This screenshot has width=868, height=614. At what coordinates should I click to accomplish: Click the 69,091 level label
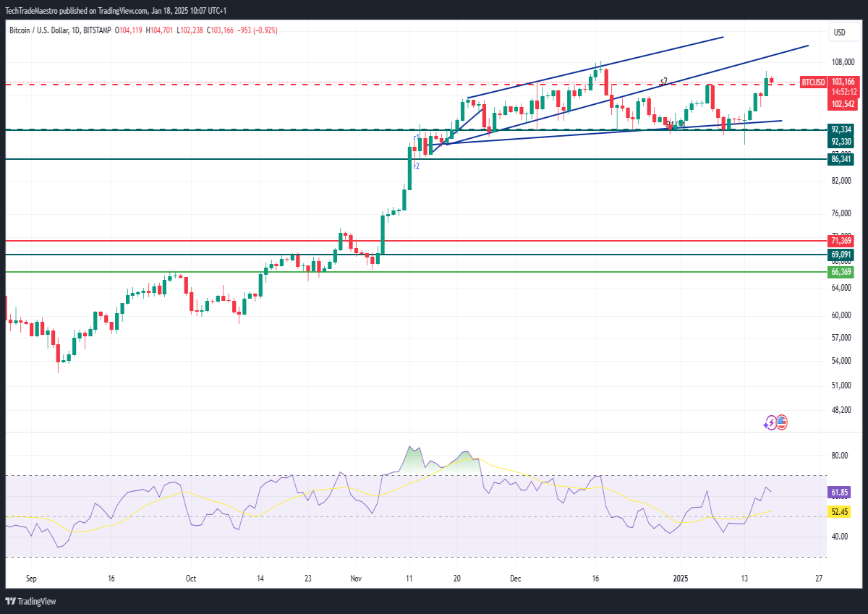pos(841,255)
